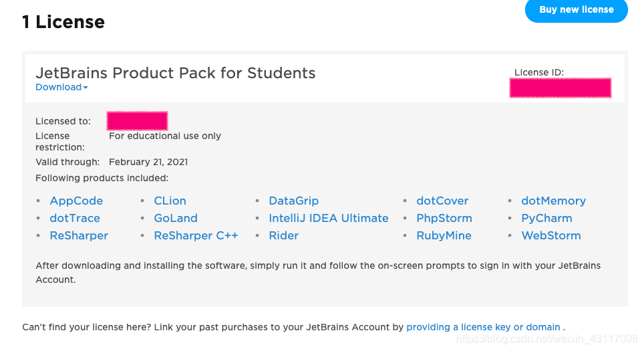Follow 'providing a license key or domain' link
Screen dimensions: 644x351
click(x=483, y=327)
